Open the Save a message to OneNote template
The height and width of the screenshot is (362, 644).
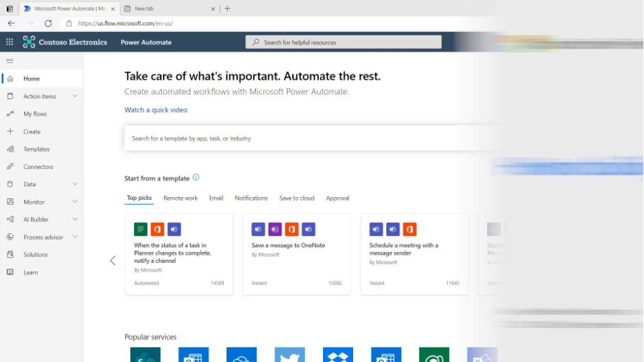(296, 254)
